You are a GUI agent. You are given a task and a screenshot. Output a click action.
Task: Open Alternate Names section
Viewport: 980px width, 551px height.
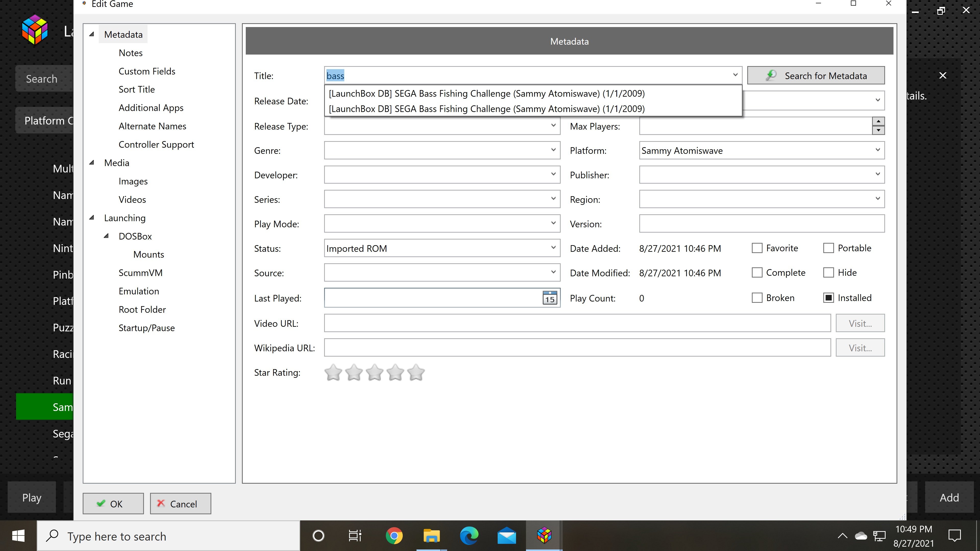(x=152, y=126)
